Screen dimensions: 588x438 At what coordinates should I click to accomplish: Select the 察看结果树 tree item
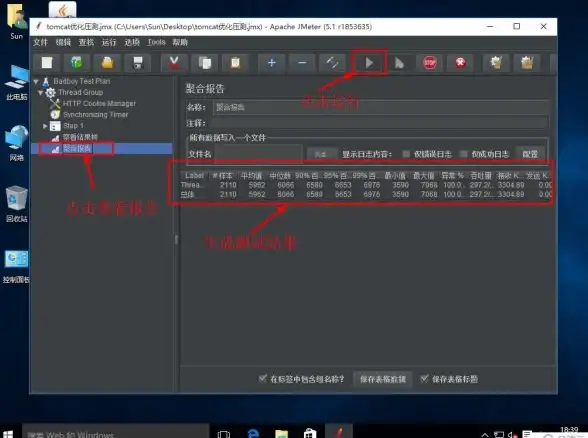[x=80, y=137]
